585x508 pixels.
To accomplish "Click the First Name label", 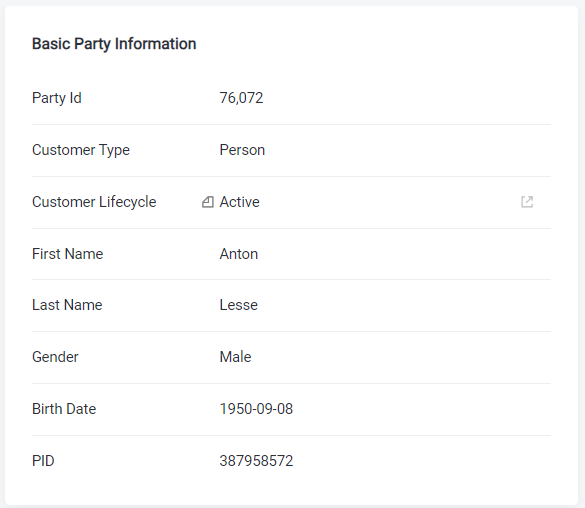I will pyautogui.click(x=68, y=254).
